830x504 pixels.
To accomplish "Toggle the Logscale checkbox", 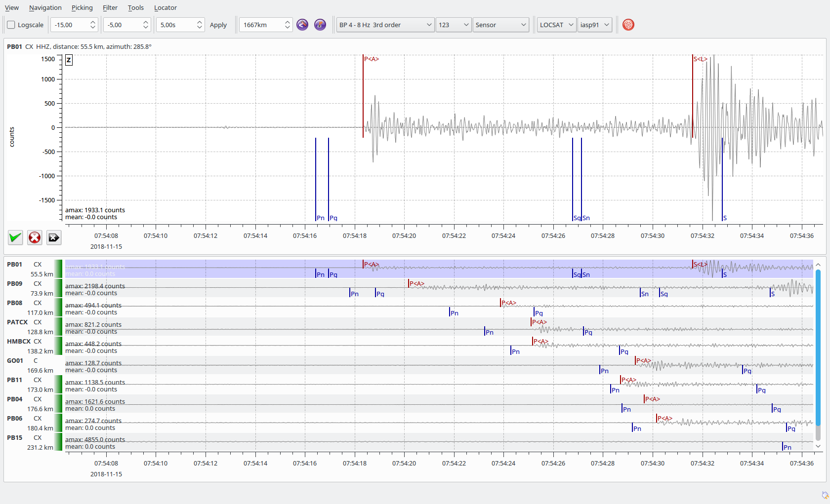I will 11,25.
